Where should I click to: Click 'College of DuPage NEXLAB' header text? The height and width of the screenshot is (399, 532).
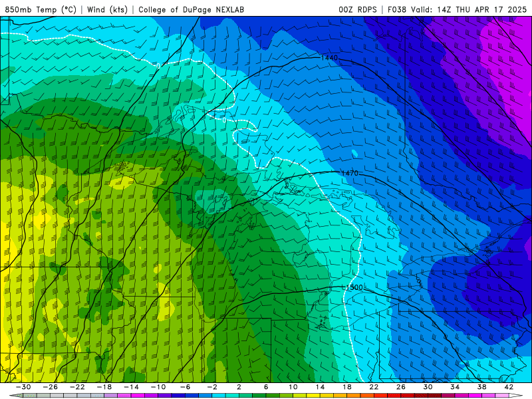coord(191,9)
